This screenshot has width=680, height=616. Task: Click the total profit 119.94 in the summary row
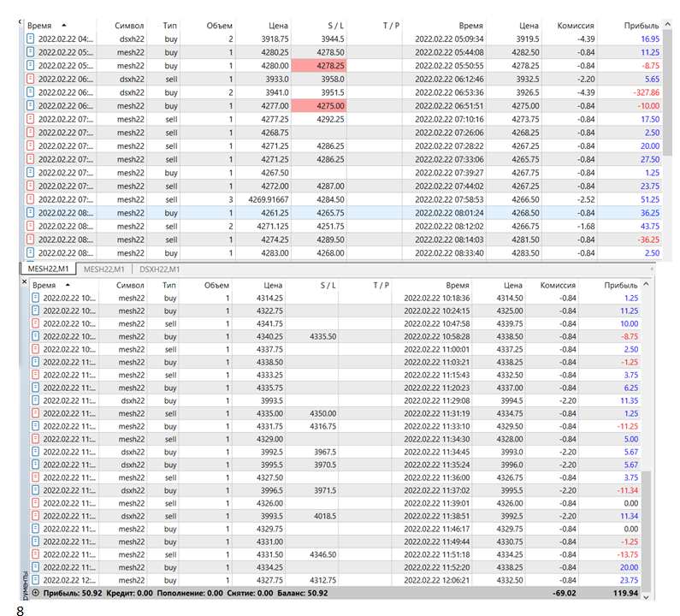625,593
